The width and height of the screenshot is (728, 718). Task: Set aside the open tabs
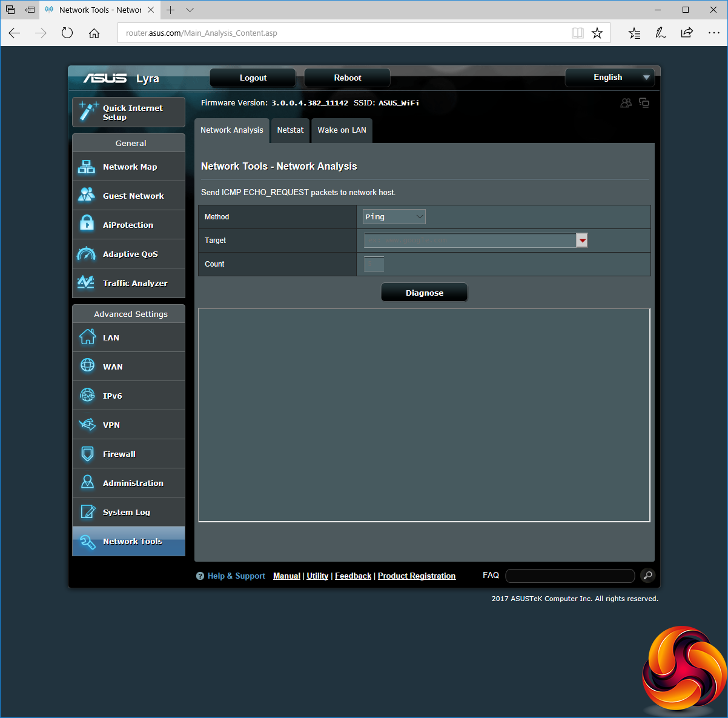pyautogui.click(x=30, y=10)
